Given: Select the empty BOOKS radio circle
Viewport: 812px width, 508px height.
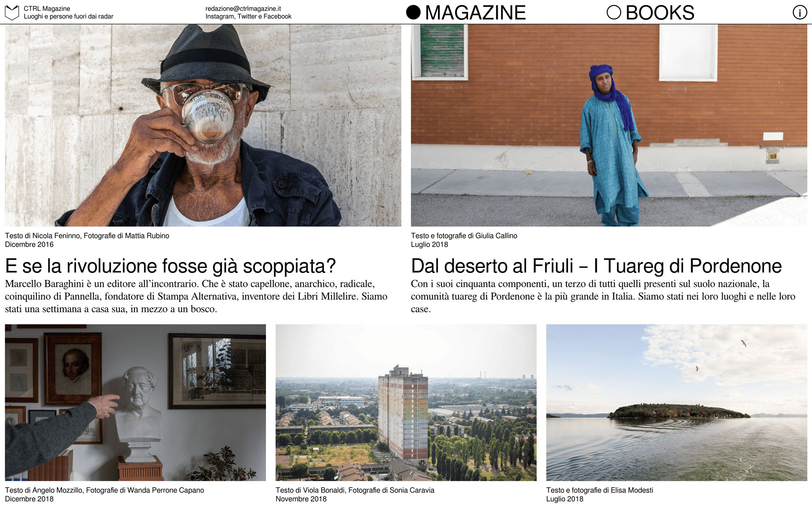Looking at the screenshot, I should pyautogui.click(x=614, y=13).
